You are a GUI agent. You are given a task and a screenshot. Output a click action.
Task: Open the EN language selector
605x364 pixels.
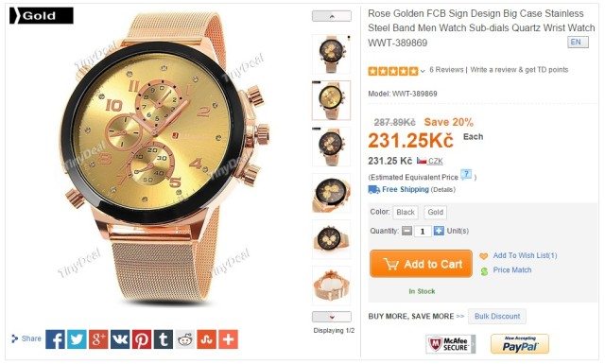point(578,43)
